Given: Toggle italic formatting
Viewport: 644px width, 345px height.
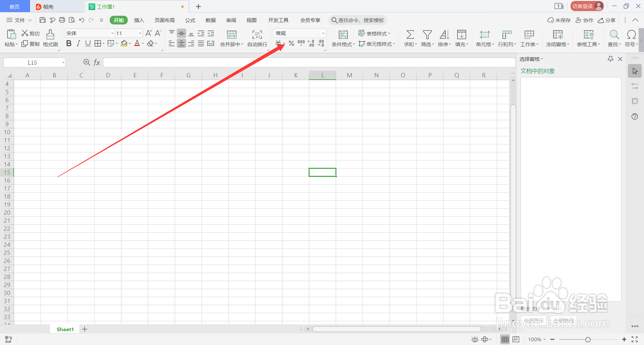Looking at the screenshot, I should tap(78, 43).
